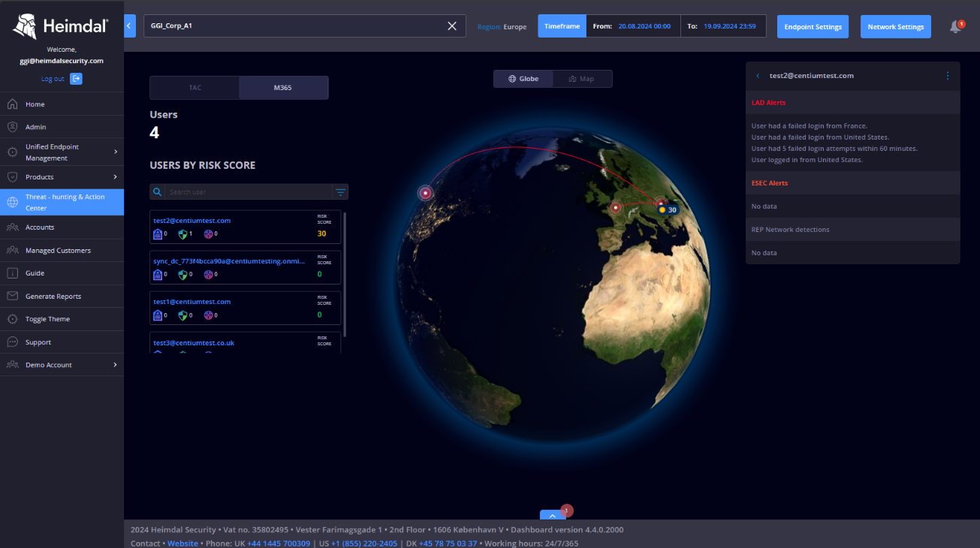Open the notifications bell
The width and height of the screenshot is (980, 548).
click(955, 26)
